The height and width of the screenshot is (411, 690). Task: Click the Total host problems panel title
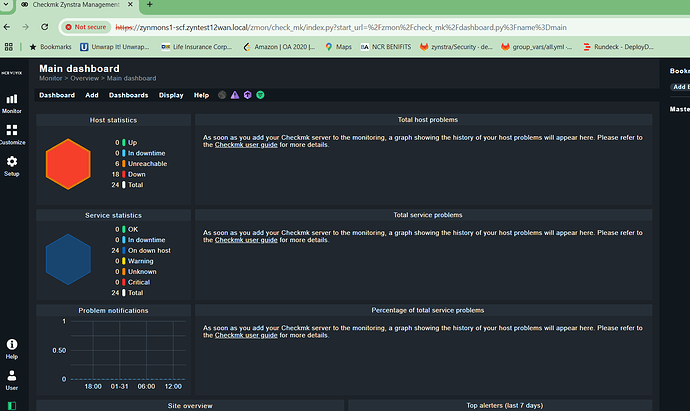428,120
